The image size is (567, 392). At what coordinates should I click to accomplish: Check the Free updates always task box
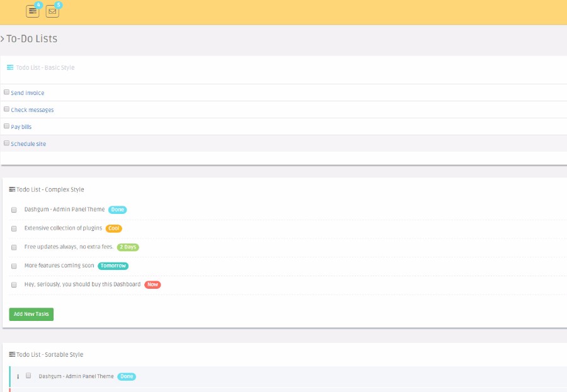pos(14,247)
